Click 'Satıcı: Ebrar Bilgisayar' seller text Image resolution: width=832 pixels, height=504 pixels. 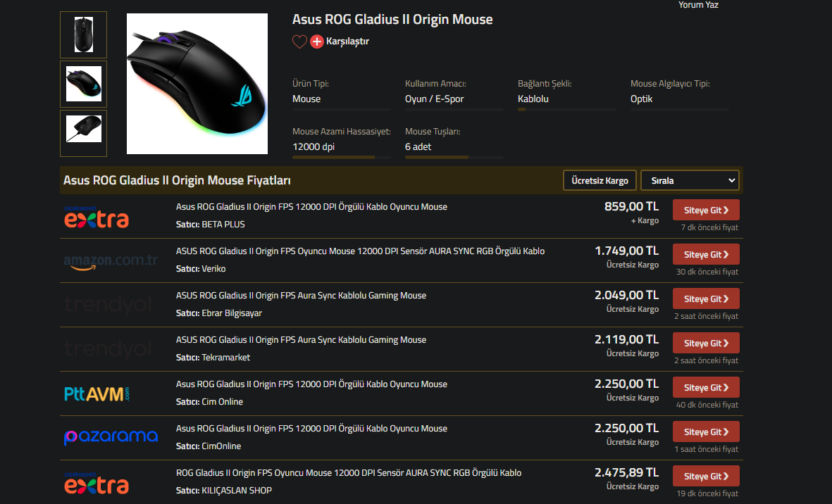[218, 313]
